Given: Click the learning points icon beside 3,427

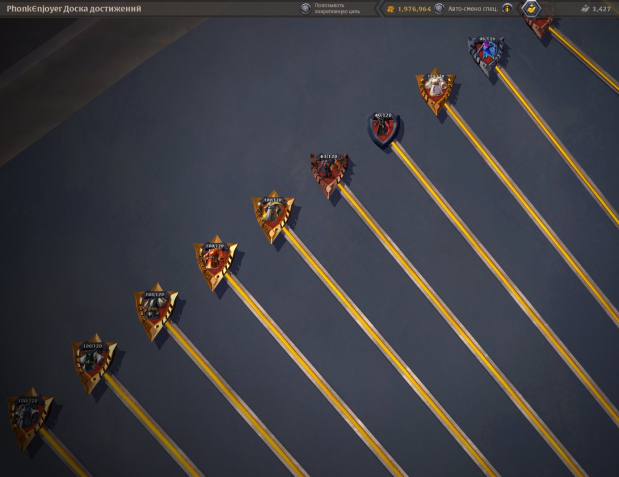Looking at the screenshot, I should [x=585, y=9].
